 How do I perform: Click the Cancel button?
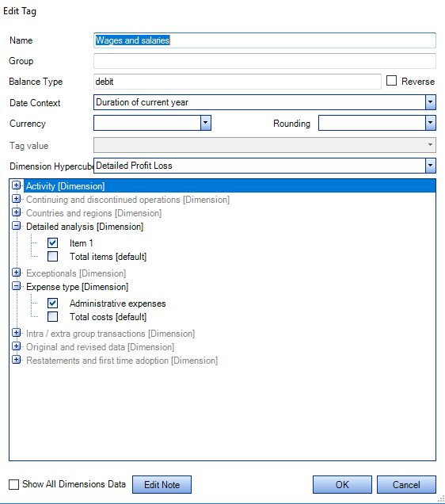point(406,485)
